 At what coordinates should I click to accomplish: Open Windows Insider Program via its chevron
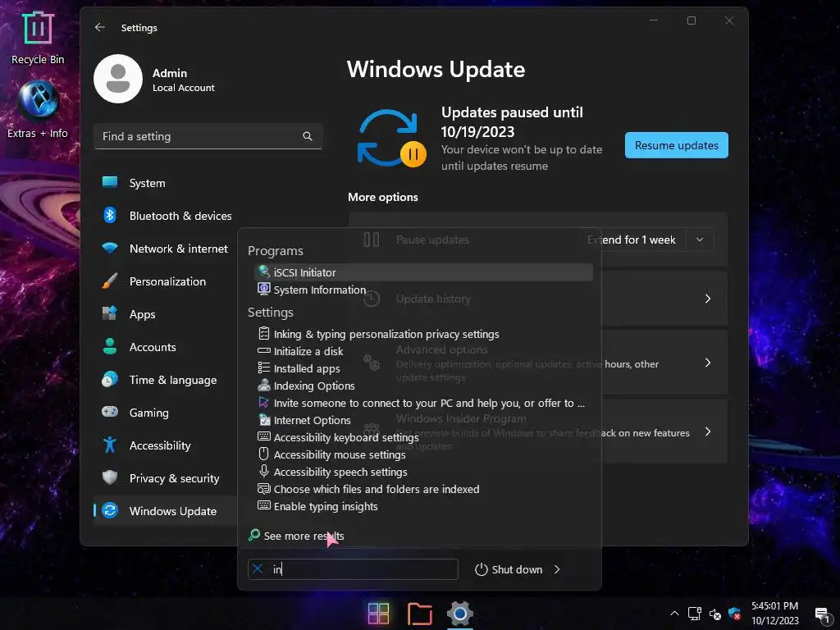(708, 431)
